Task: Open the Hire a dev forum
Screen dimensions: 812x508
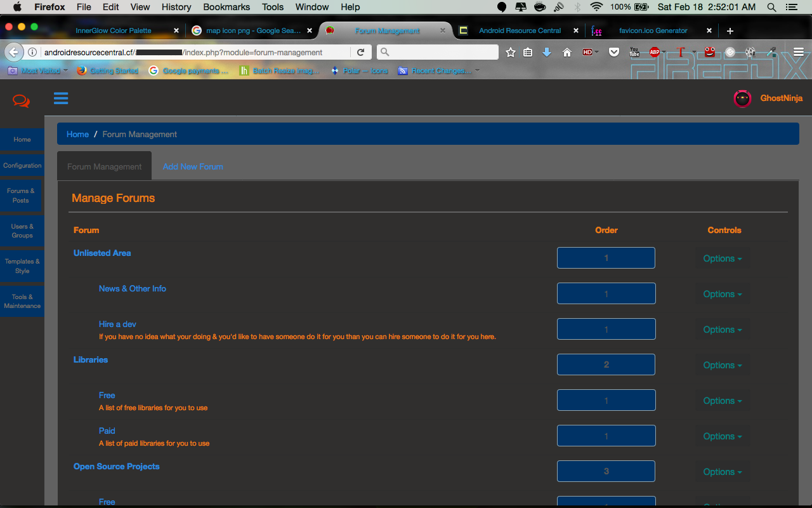Action: tap(117, 324)
